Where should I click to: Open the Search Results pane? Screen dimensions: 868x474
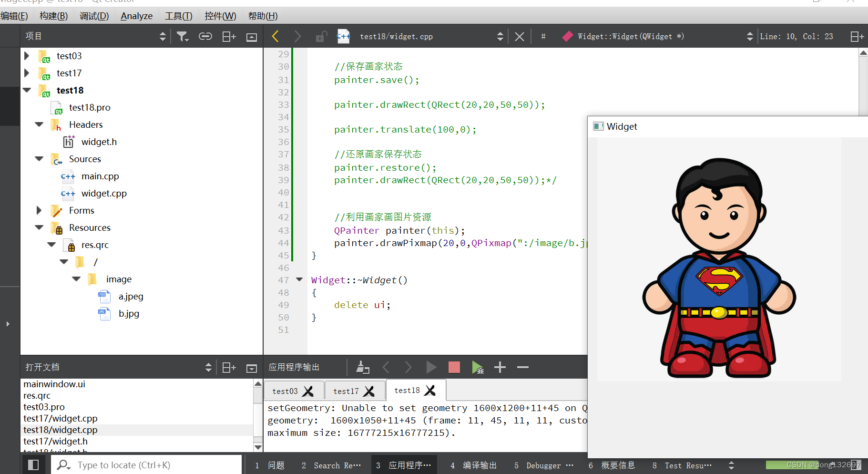331,465
